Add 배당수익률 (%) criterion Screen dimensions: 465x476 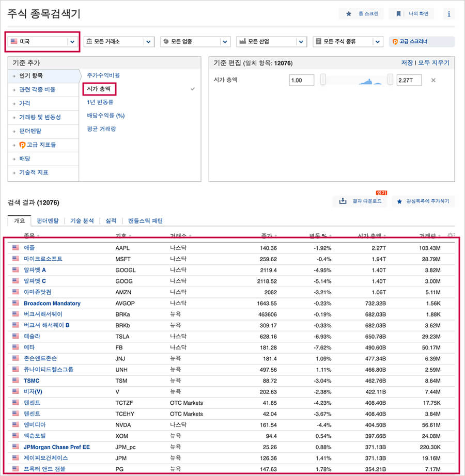[106, 115]
